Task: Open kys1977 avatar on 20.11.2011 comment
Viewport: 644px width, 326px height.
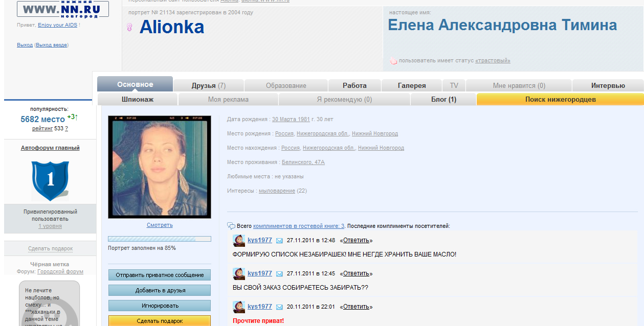Action: coord(238,307)
